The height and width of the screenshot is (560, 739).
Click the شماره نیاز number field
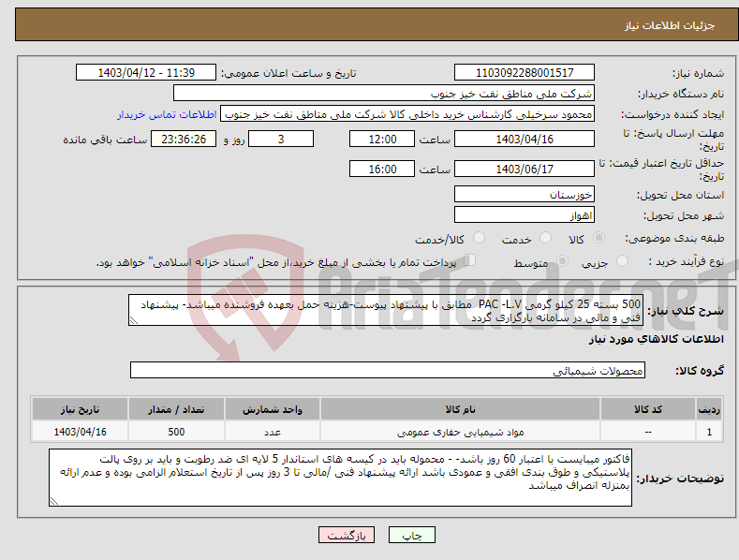(525, 73)
